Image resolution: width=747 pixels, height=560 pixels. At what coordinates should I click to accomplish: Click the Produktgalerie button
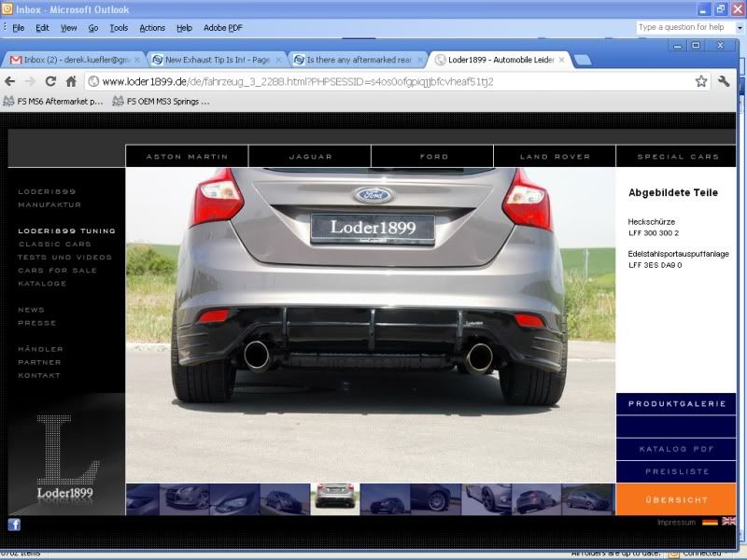pyautogui.click(x=676, y=404)
